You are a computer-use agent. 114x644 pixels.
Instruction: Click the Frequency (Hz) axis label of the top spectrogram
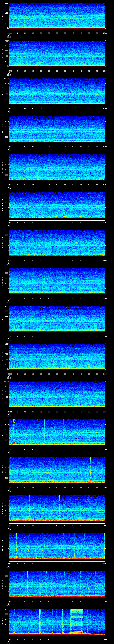(x=2, y=16)
